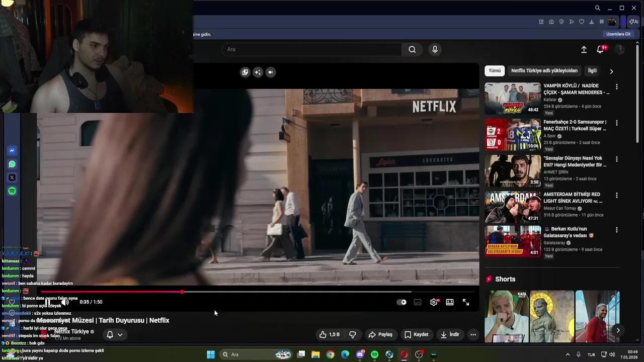Screen dimensions: 644x362
Task: Open the AMSTERDAM BİTMİŞ RED LIGHT thumbnail
Action: click(513, 207)
